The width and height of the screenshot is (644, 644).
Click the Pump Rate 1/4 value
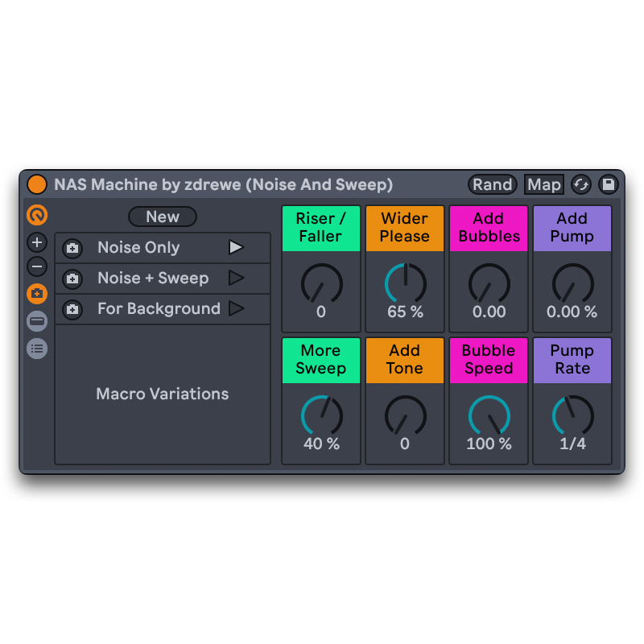[572, 444]
